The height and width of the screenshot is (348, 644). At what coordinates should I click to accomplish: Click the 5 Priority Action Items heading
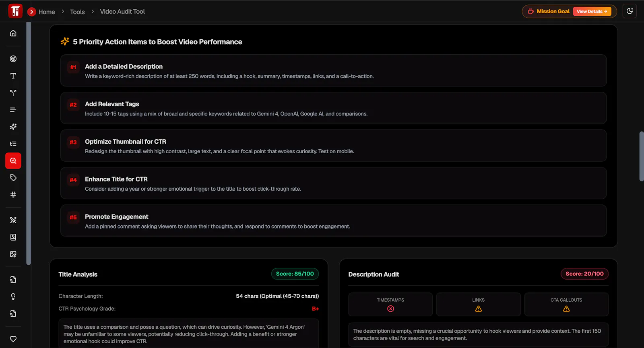[x=157, y=42]
